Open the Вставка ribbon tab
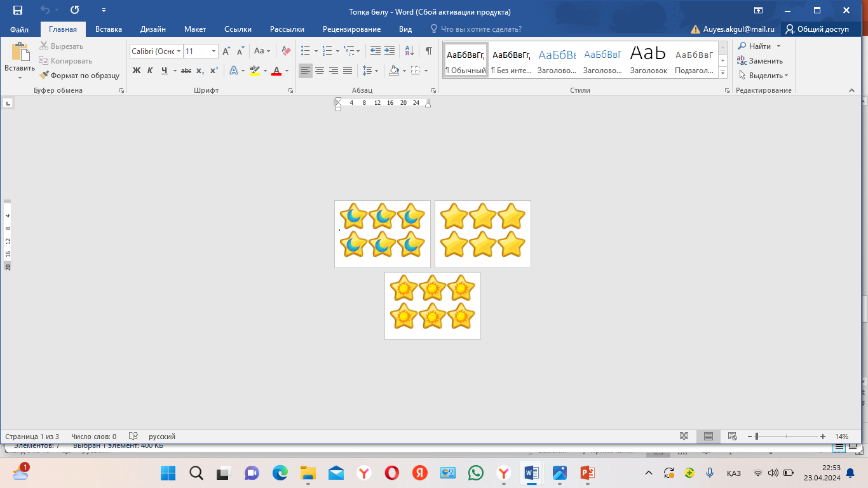Viewport: 868px width, 488px height. click(x=109, y=29)
